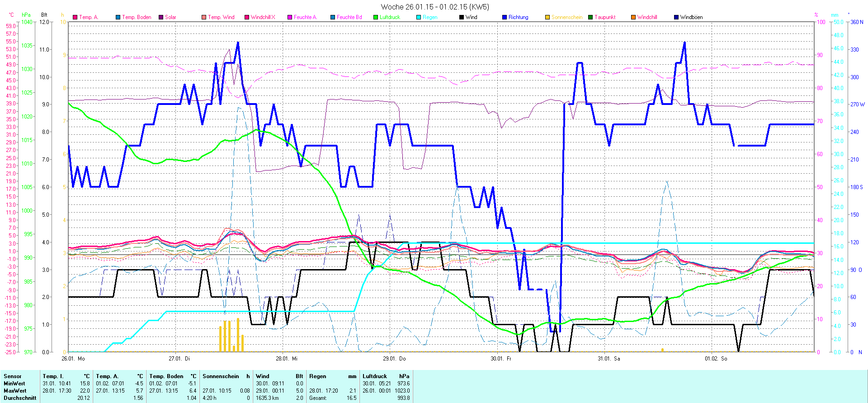Click the Windböen legend label
868x403 pixels.
point(691,17)
